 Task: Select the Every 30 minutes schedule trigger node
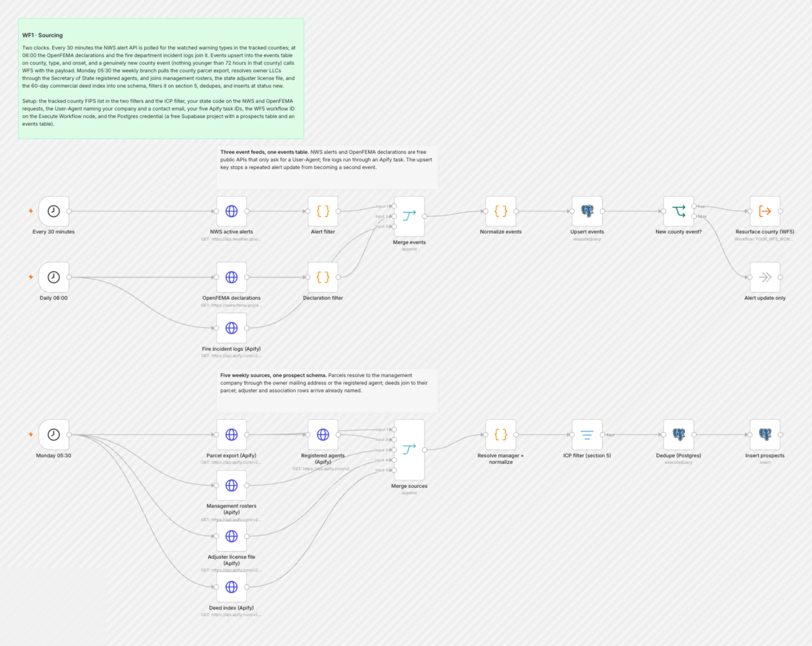click(x=53, y=211)
